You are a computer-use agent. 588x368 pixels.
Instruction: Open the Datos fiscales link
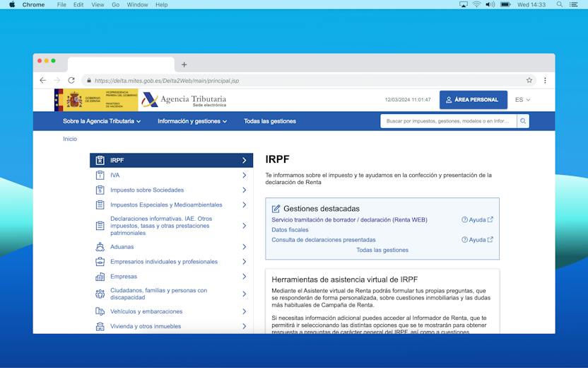click(290, 230)
